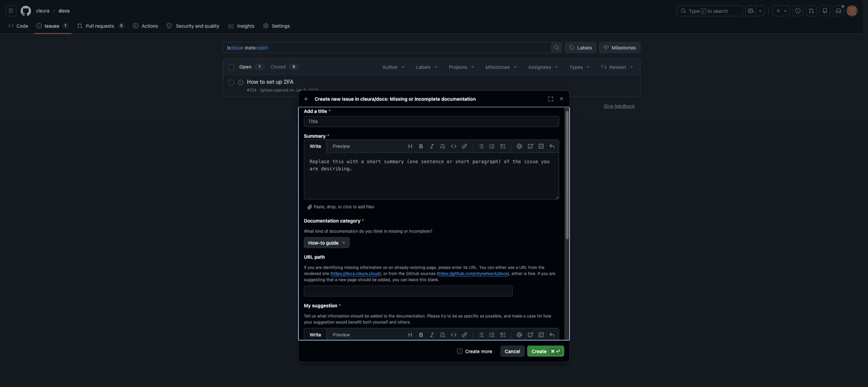The image size is (868, 387).
Task: Focus the URL path input field
Action: pos(408,291)
